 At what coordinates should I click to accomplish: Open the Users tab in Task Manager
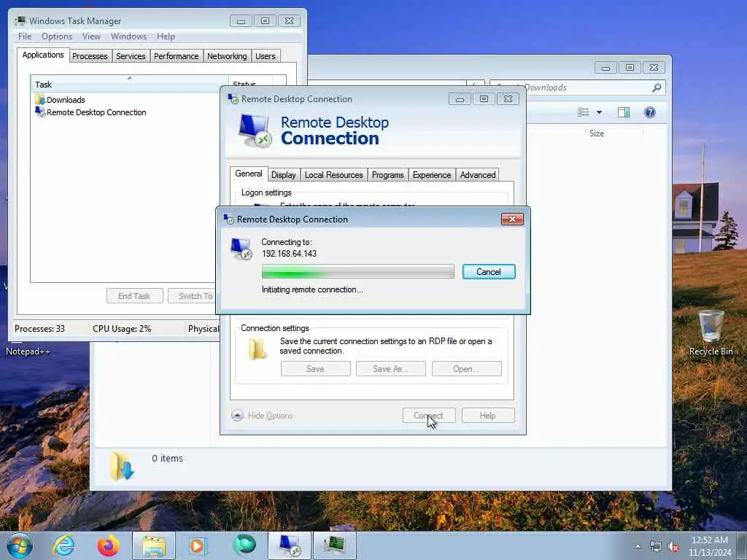pyautogui.click(x=266, y=56)
